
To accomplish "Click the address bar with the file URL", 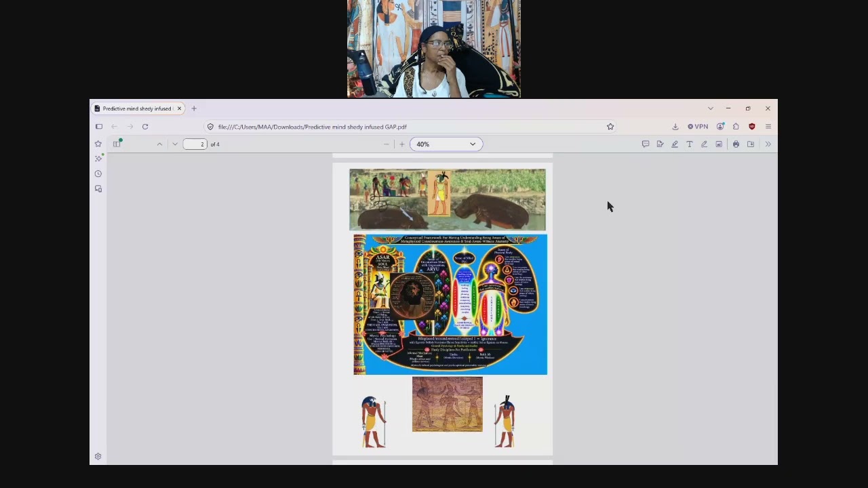I will pyautogui.click(x=410, y=127).
